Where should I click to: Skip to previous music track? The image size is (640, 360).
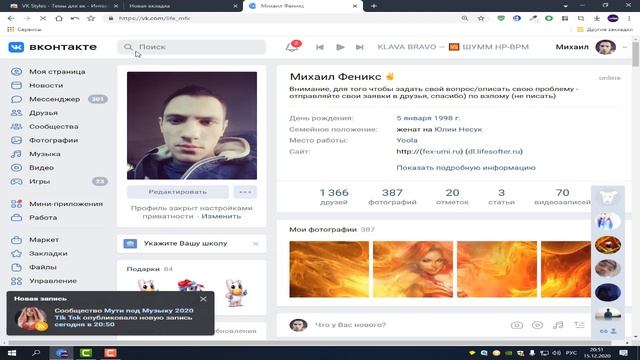[x=320, y=47]
